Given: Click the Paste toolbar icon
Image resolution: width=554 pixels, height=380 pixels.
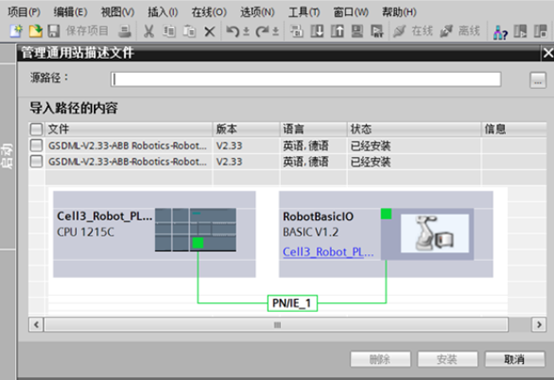Looking at the screenshot, I should [x=190, y=31].
